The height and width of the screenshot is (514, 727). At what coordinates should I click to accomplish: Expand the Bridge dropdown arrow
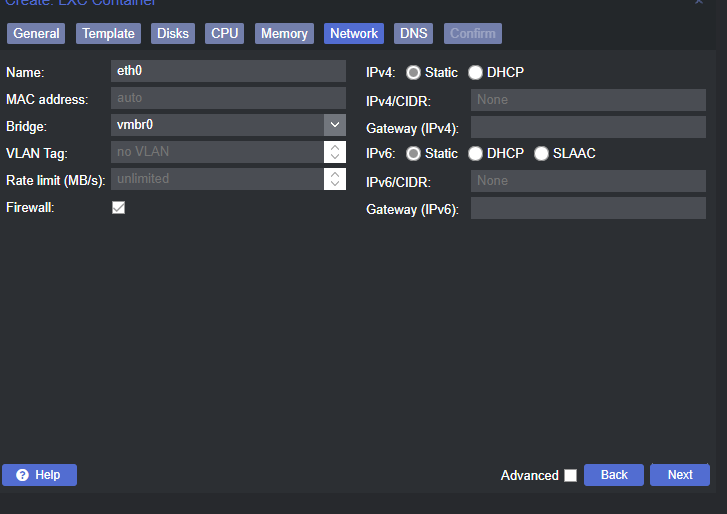[334, 125]
